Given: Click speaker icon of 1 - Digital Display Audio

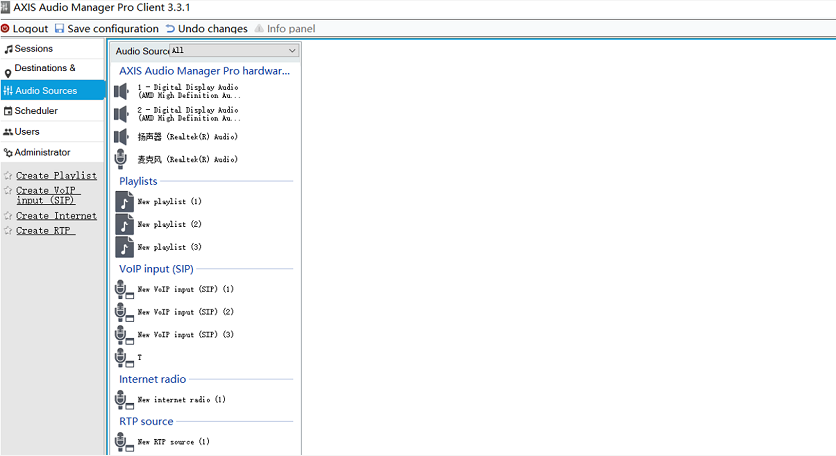Looking at the screenshot, I should (121, 91).
